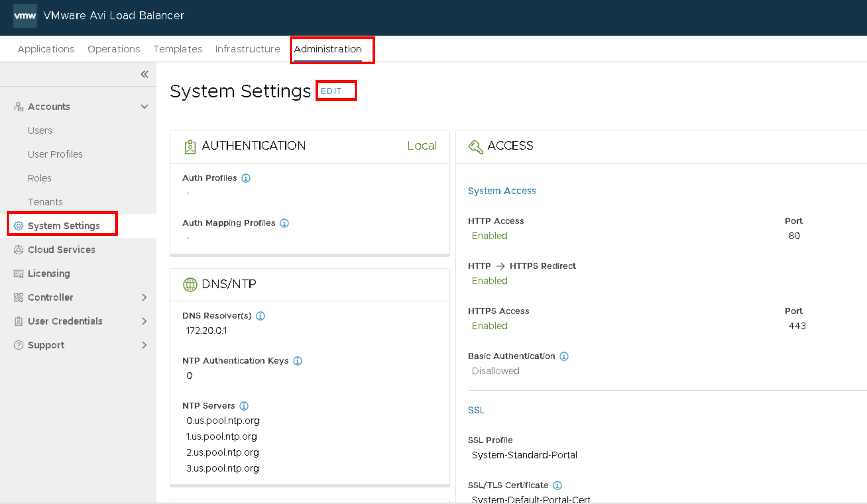
Task: Click the System Access heading
Action: [502, 191]
